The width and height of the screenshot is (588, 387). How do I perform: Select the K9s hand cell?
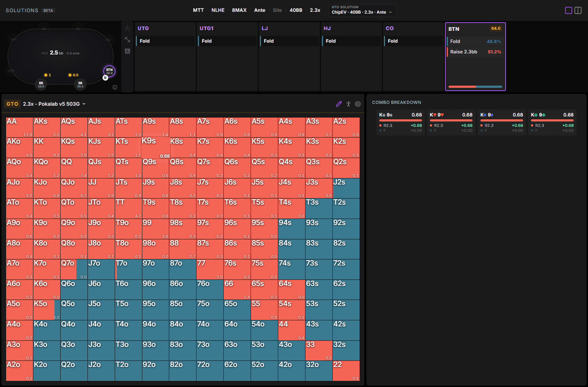click(156, 148)
